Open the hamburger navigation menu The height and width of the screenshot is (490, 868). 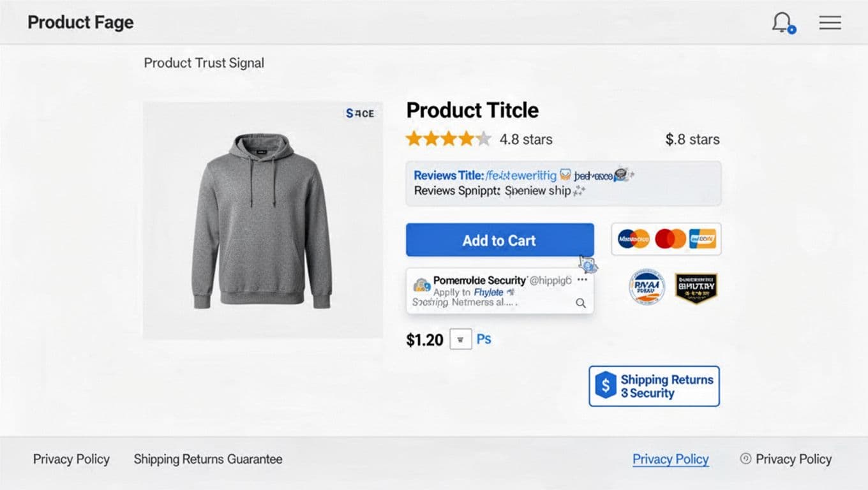(x=830, y=22)
